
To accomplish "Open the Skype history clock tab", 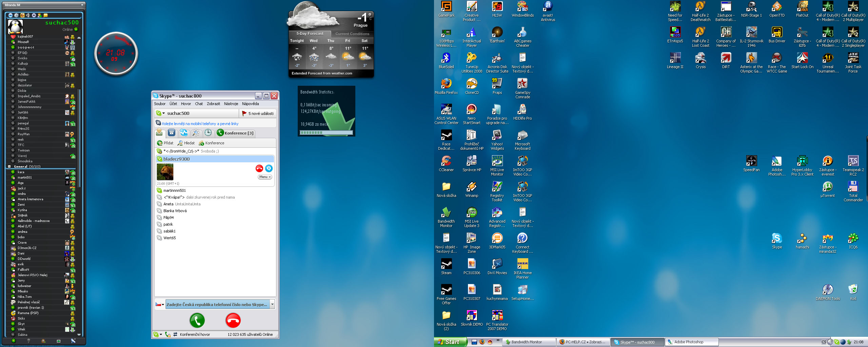I will pyautogui.click(x=208, y=133).
